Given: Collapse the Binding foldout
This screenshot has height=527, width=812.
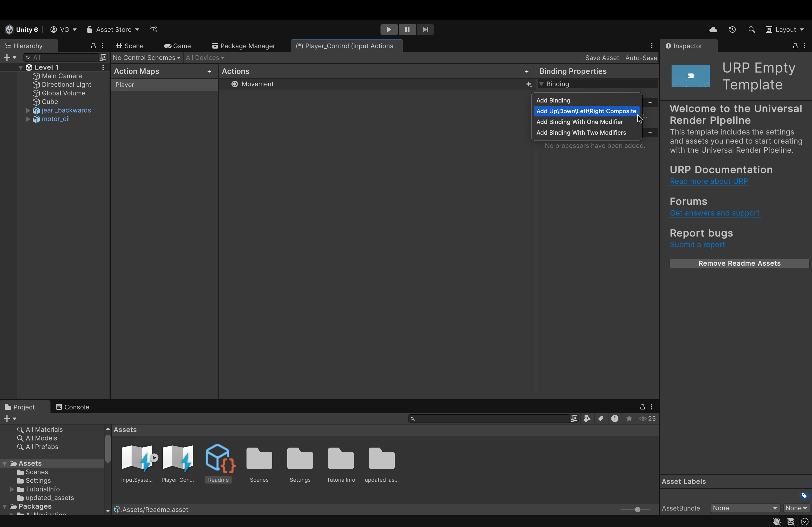Looking at the screenshot, I should pyautogui.click(x=541, y=84).
